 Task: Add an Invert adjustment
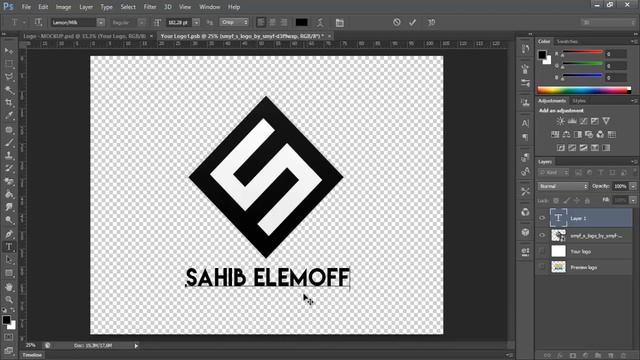pos(561,148)
